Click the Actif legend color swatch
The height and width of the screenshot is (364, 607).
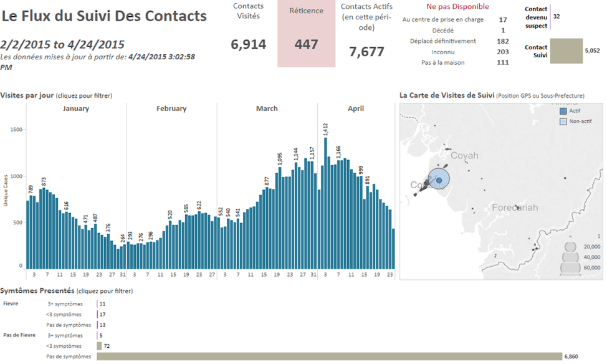pos(563,110)
